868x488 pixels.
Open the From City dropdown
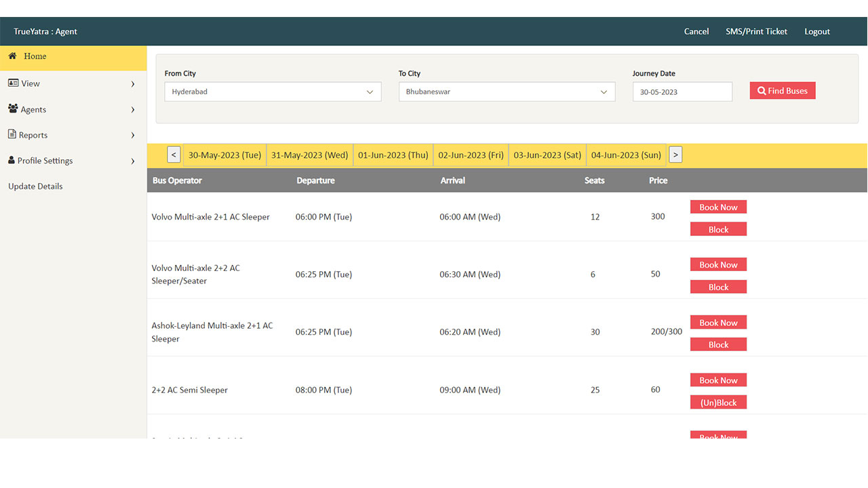[273, 92]
